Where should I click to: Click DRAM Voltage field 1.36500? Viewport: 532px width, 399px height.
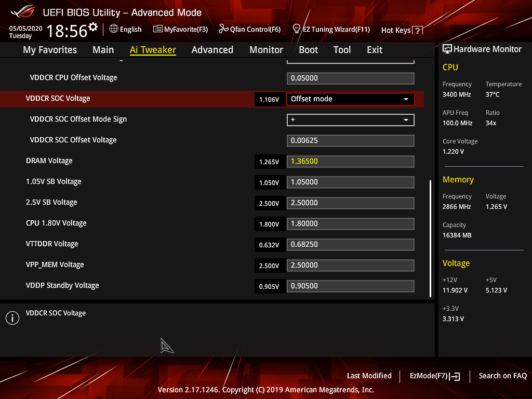[x=351, y=161]
